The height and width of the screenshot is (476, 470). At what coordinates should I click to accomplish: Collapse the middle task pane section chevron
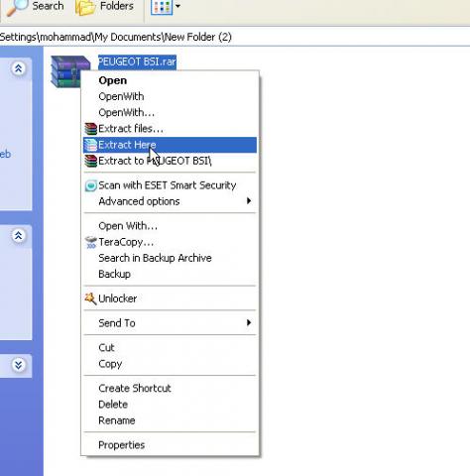pos(18,236)
